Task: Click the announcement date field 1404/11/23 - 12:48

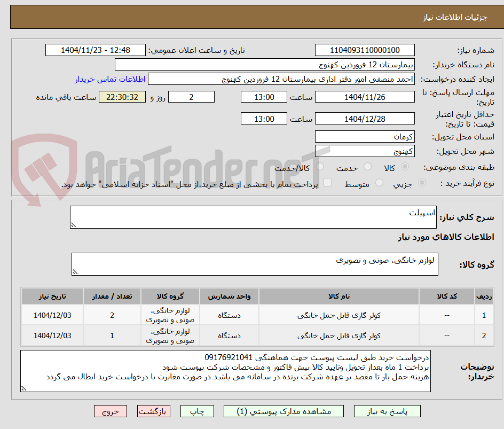Action: pyautogui.click(x=96, y=50)
